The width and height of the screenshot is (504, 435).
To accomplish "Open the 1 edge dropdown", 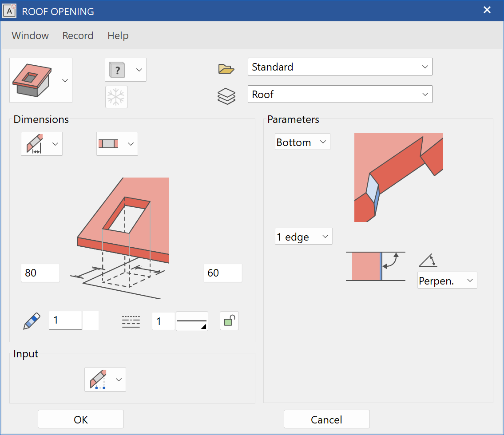I will click(x=303, y=237).
